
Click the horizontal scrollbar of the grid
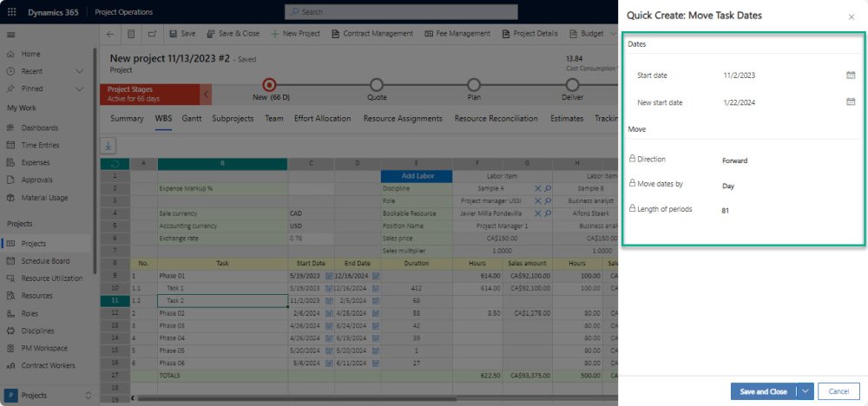296,398
